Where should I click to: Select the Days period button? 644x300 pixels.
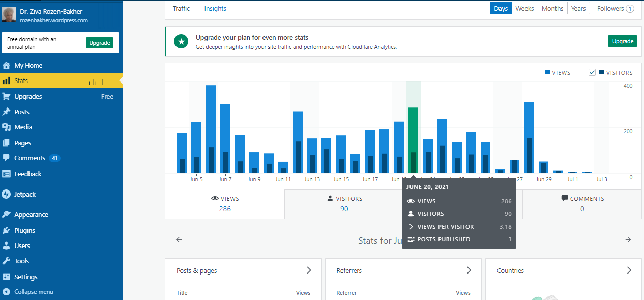(501, 8)
